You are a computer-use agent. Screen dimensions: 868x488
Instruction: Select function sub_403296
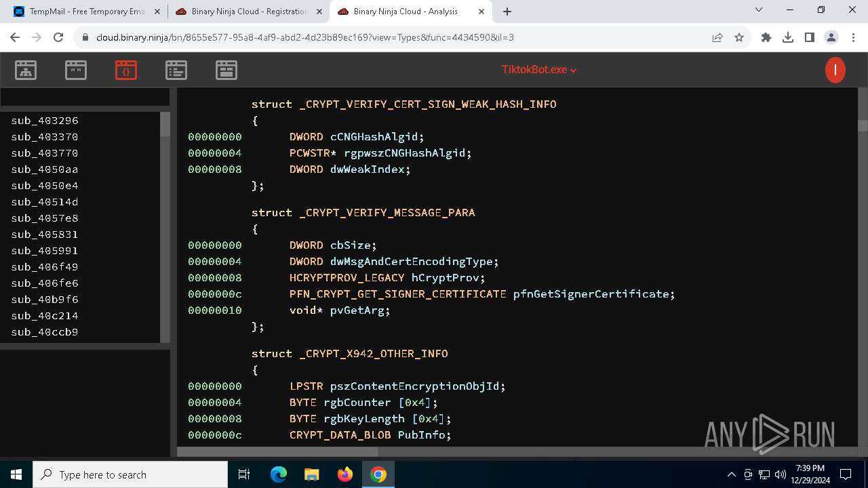[45, 121]
